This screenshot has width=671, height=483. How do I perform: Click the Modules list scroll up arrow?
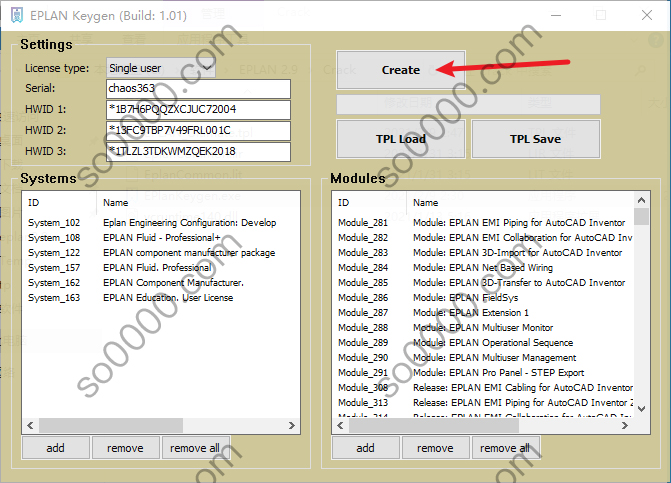(x=641, y=200)
